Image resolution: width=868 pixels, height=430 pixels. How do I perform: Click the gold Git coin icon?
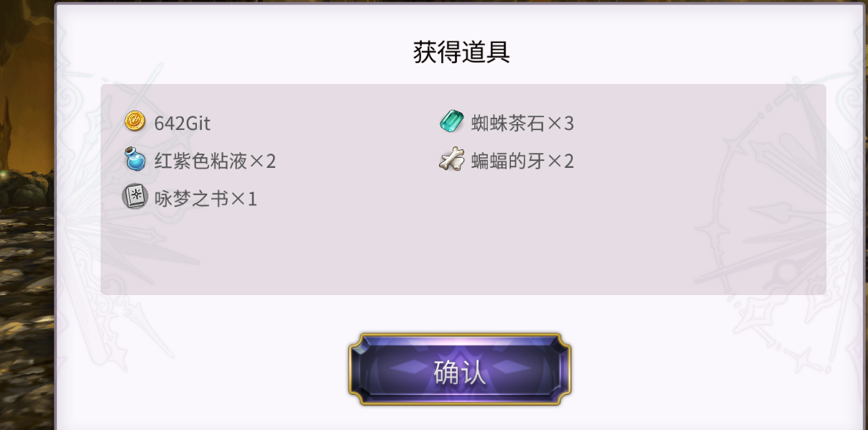click(134, 122)
